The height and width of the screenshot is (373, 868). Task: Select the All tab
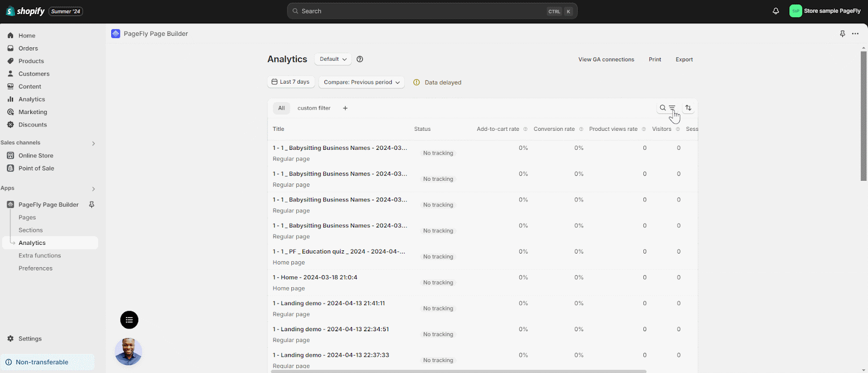click(x=281, y=108)
